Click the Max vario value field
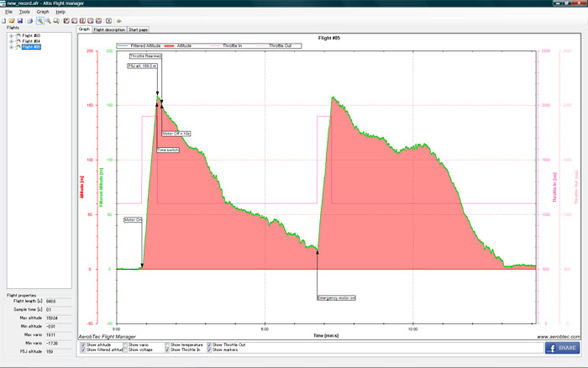This screenshot has width=588, height=368. [58, 335]
